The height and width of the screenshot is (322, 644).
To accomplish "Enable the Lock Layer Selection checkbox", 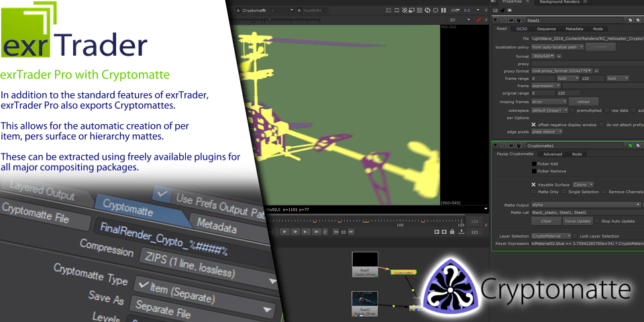I will (576, 236).
